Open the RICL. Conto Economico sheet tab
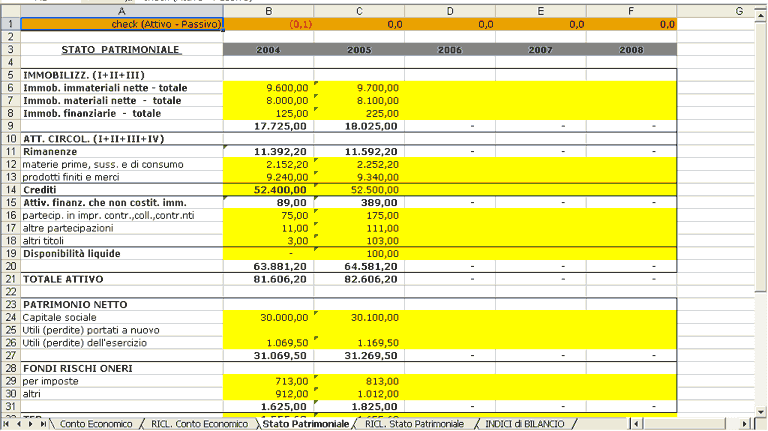 pyautogui.click(x=199, y=424)
